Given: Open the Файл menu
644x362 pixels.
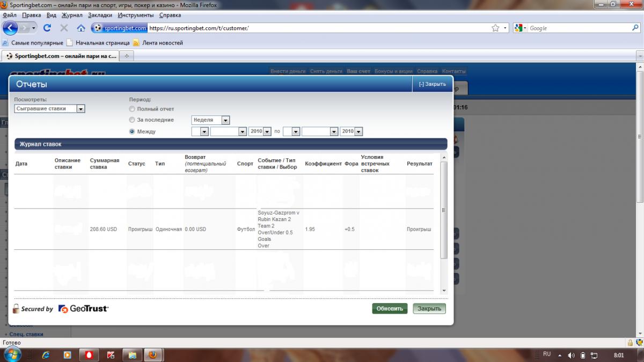Looking at the screenshot, I should pos(10,15).
